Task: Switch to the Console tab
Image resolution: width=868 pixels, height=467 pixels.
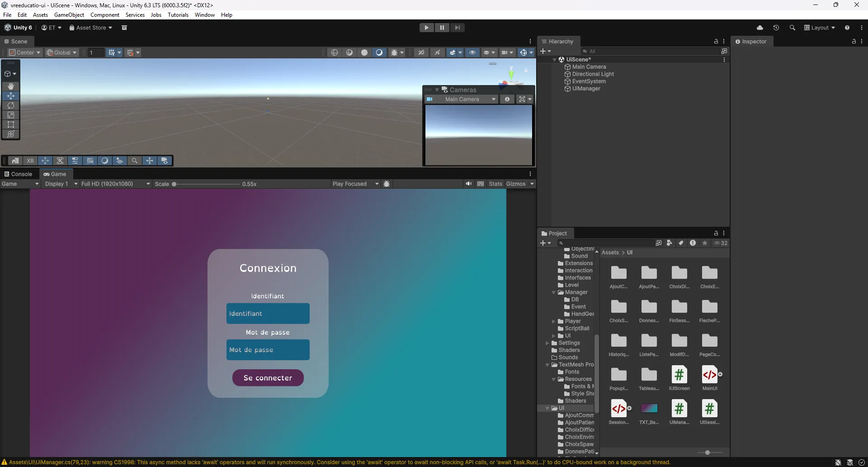Action: click(18, 174)
